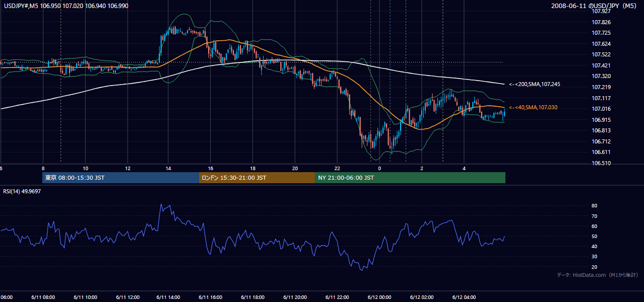Image resolution: width=644 pixels, height=302 pixels.
Task: Click price axis label 106.712
Action: point(602,141)
